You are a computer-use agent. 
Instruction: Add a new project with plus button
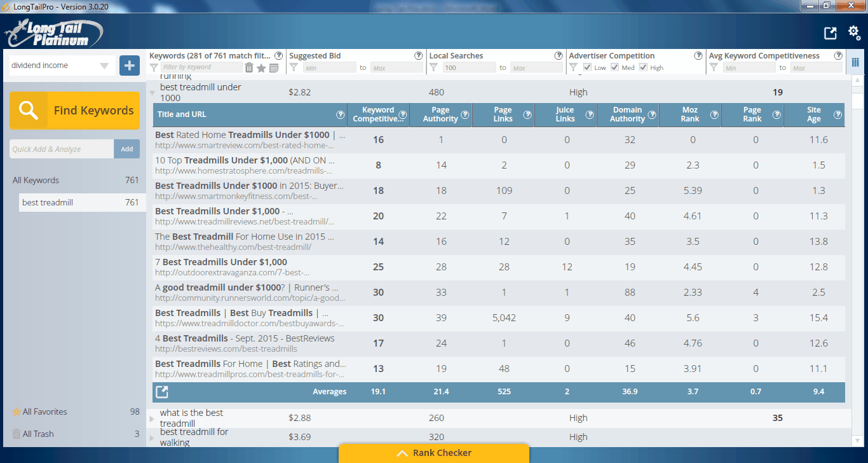coord(130,65)
